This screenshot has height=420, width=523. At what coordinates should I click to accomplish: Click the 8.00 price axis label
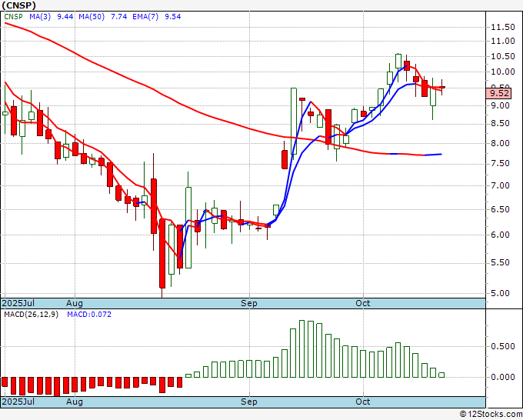point(500,143)
